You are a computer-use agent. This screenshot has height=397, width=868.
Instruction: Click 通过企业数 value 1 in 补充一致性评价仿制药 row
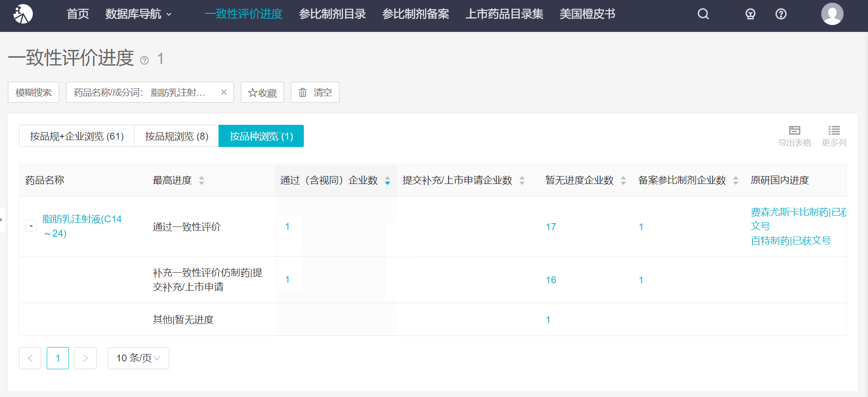[x=287, y=280]
